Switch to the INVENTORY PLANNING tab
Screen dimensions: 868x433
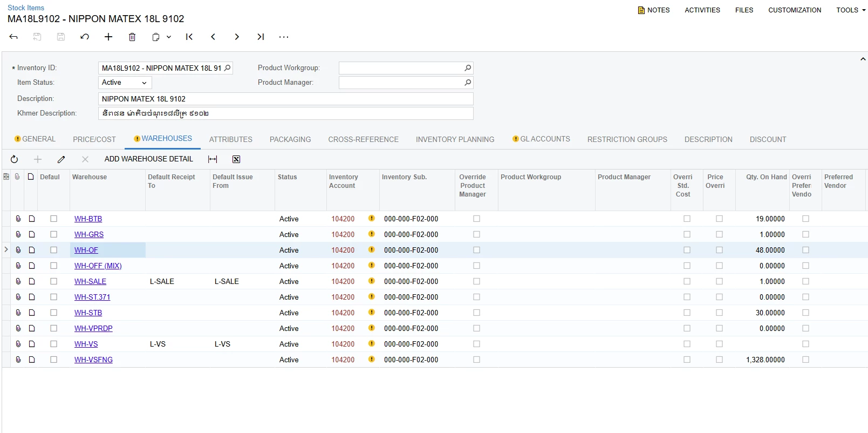click(x=455, y=139)
